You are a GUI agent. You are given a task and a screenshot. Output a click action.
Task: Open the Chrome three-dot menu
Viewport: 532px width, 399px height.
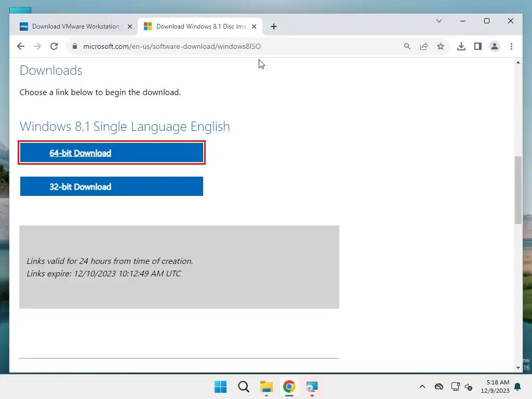(511, 46)
